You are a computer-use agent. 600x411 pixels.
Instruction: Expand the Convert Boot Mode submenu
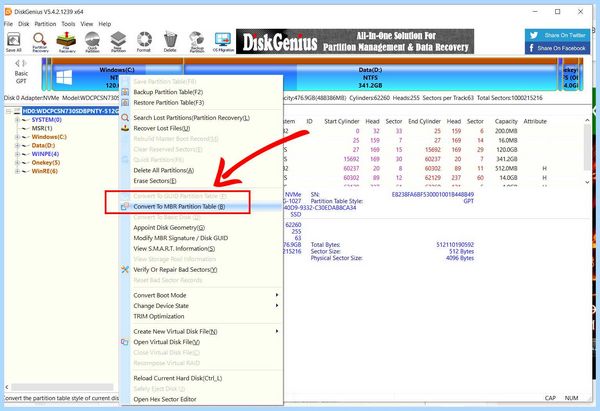pos(277,295)
